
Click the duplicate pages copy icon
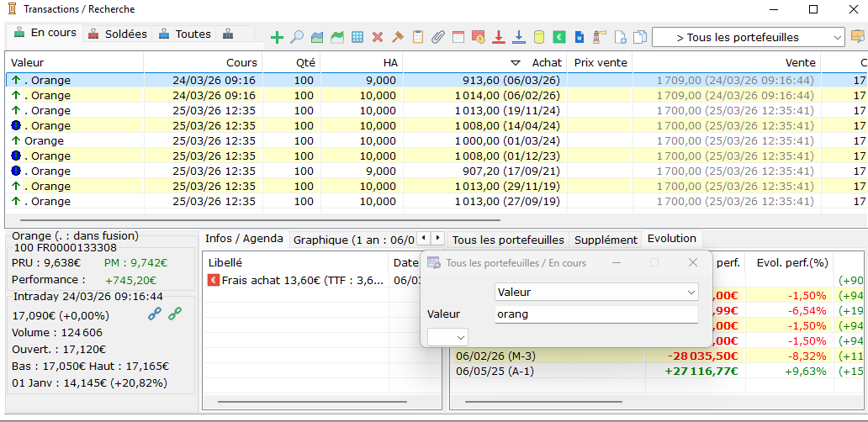pos(640,38)
